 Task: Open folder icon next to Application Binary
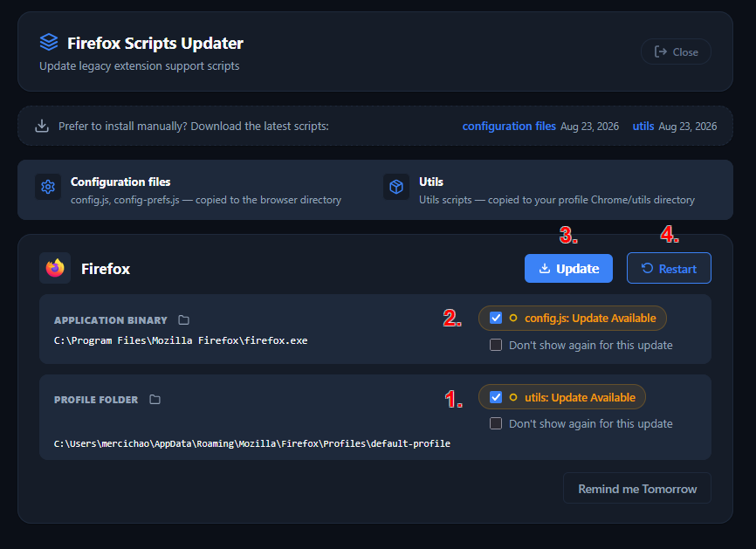pyautogui.click(x=183, y=320)
